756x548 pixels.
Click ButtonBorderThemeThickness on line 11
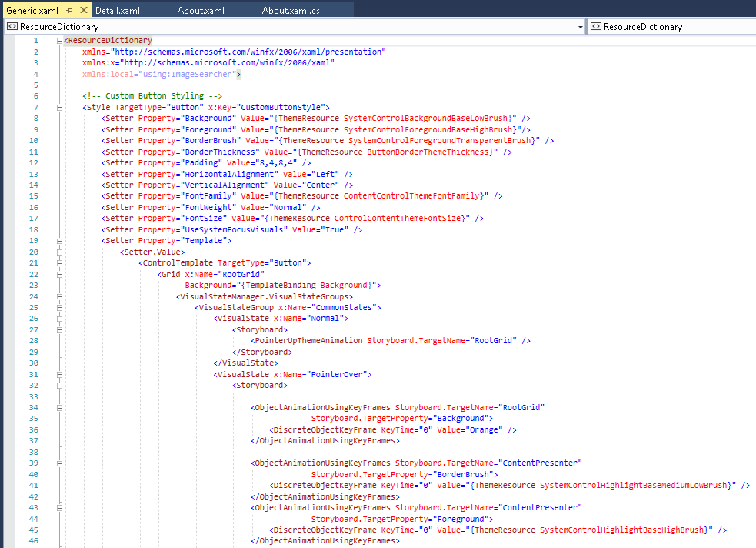click(x=428, y=152)
